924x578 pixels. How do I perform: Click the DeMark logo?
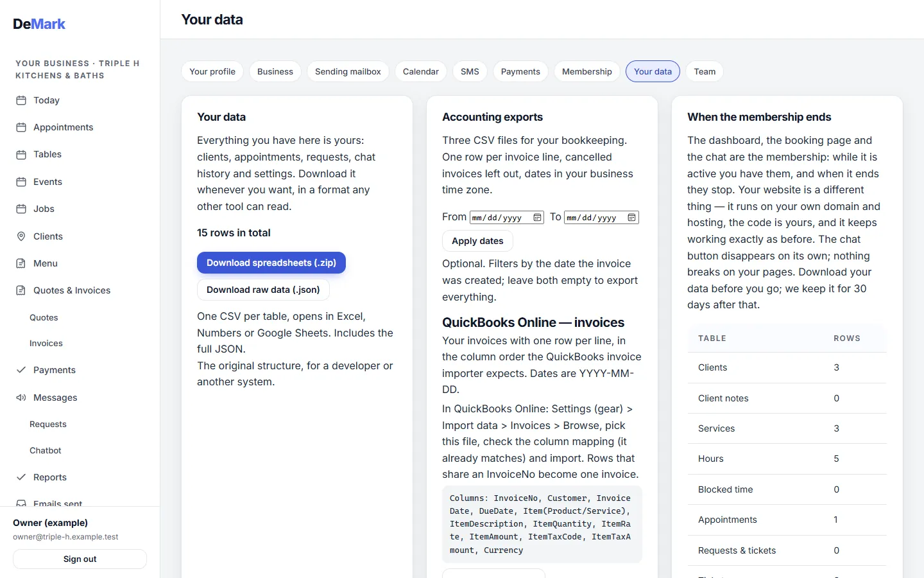[x=39, y=24]
